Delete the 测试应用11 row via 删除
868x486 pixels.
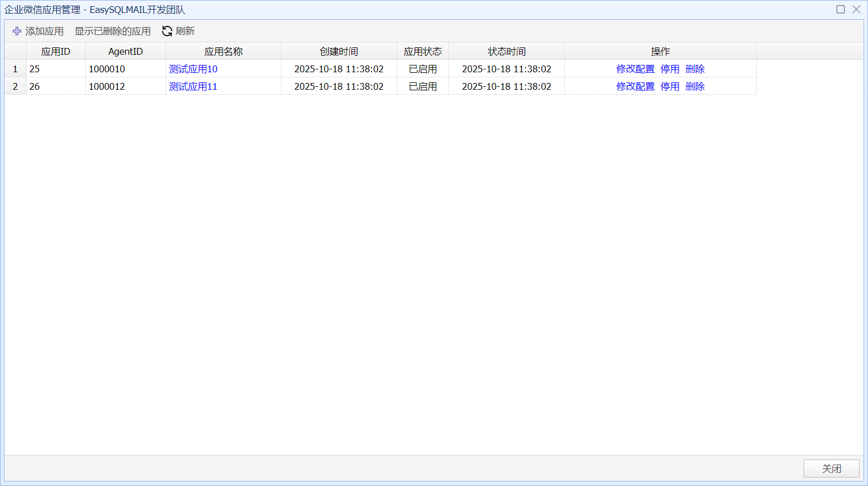point(695,86)
